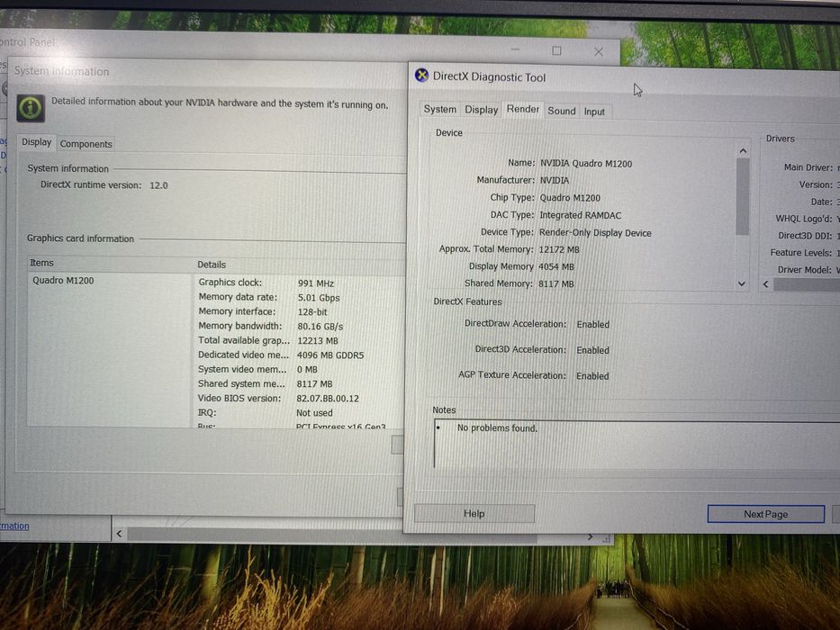Click the DirectX Diagnostic Tool title icon

pos(422,76)
